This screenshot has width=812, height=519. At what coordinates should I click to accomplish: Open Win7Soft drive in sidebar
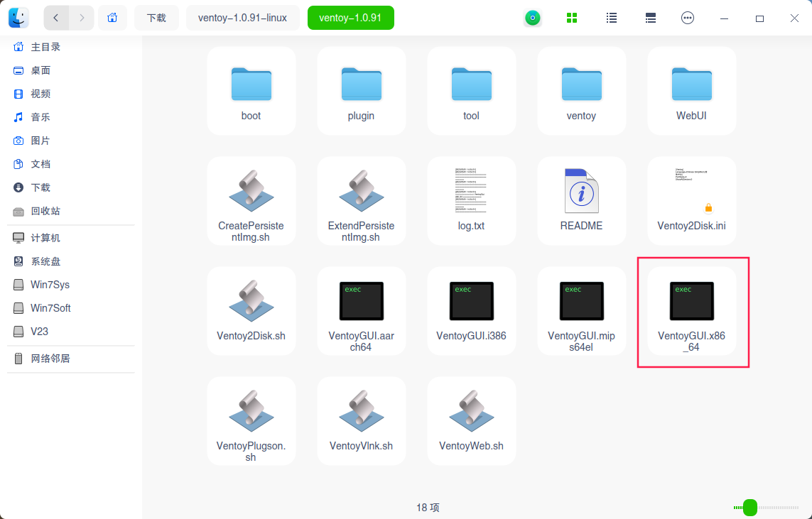point(71,308)
